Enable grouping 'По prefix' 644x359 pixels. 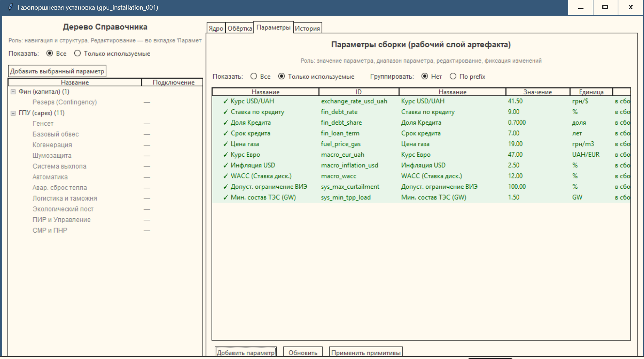(453, 77)
